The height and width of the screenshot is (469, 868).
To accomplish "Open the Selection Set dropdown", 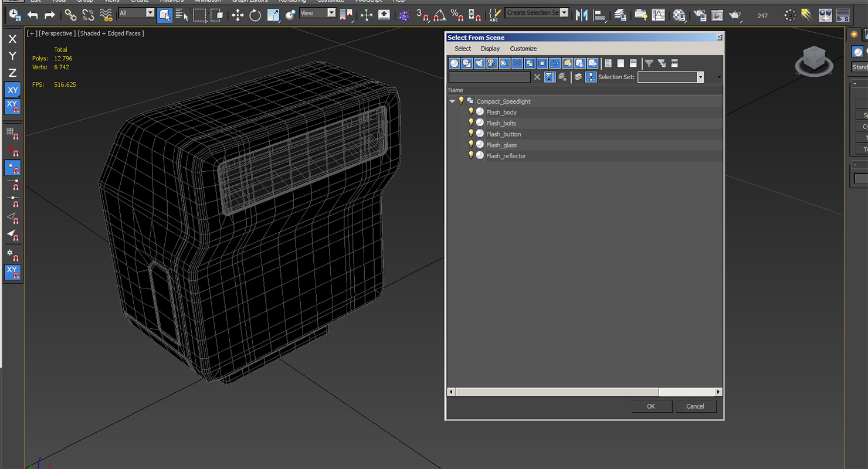I will (700, 77).
